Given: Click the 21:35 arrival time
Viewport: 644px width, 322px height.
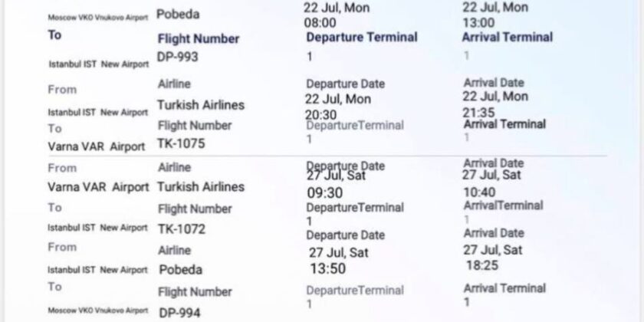Looking at the screenshot, I should 480,113.
